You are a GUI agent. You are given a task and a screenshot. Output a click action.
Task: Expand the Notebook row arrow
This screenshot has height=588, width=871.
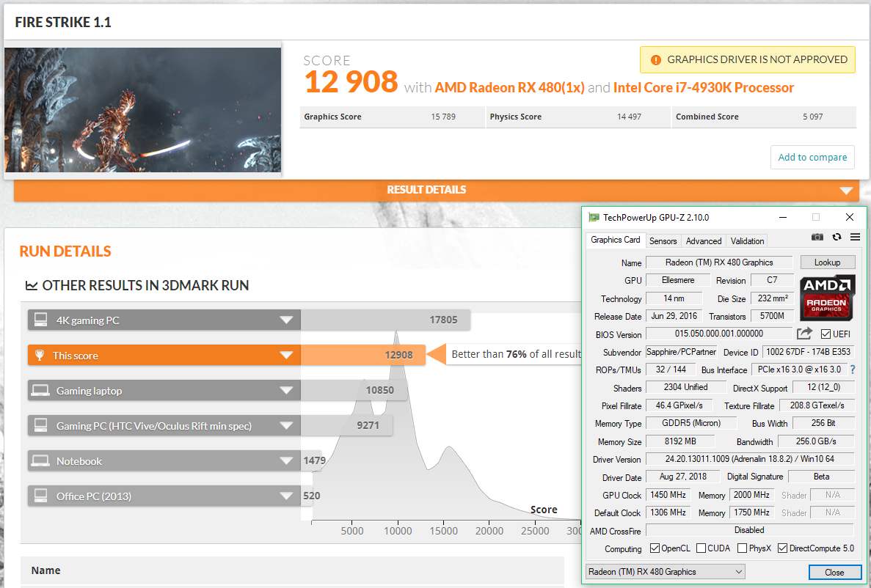[286, 461]
